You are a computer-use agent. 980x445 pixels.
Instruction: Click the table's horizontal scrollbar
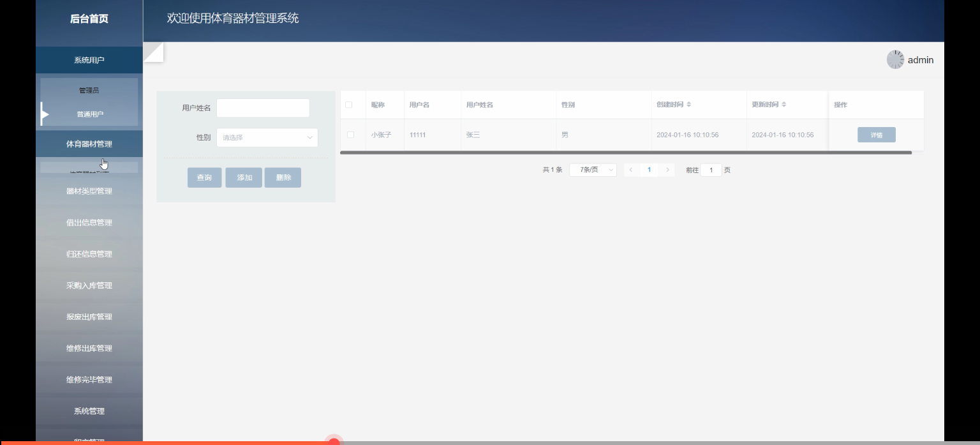pyautogui.click(x=626, y=153)
